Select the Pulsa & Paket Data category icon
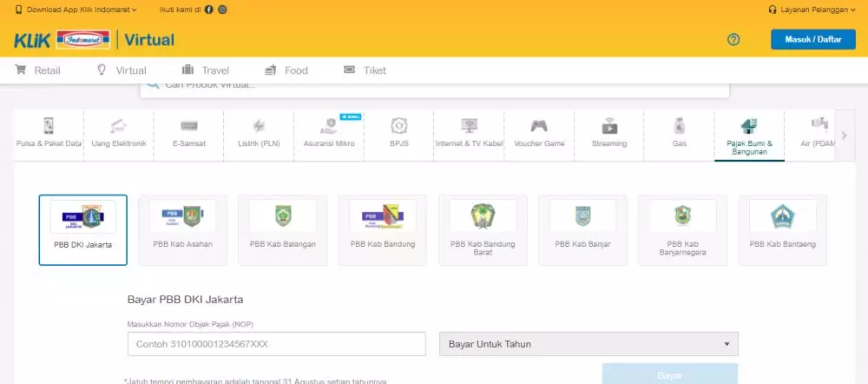 coord(49,126)
